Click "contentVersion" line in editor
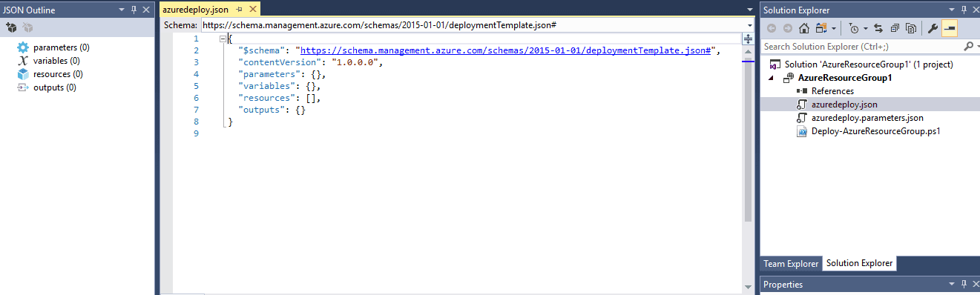Viewport: 980px width, 295px height. (310, 62)
